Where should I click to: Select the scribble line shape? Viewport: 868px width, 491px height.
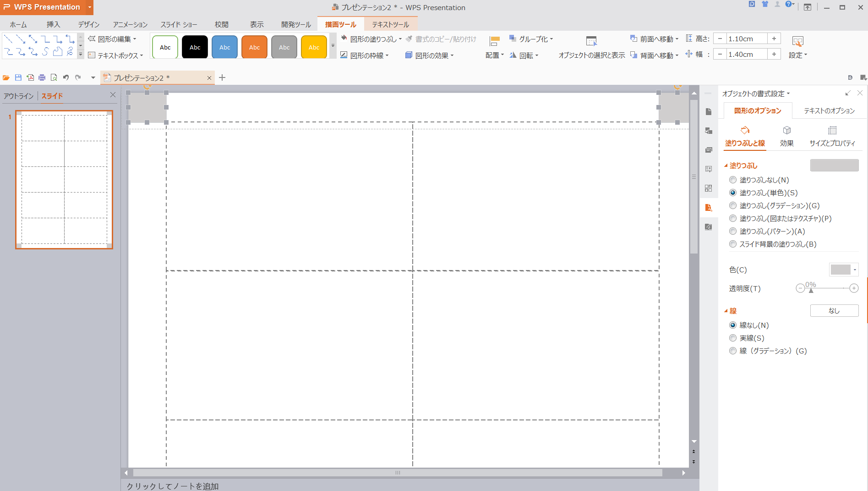(70, 51)
